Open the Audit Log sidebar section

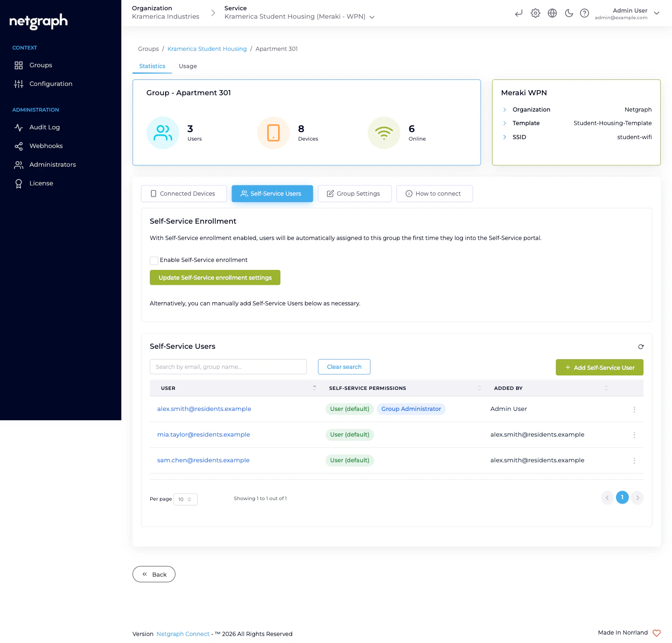click(x=44, y=127)
